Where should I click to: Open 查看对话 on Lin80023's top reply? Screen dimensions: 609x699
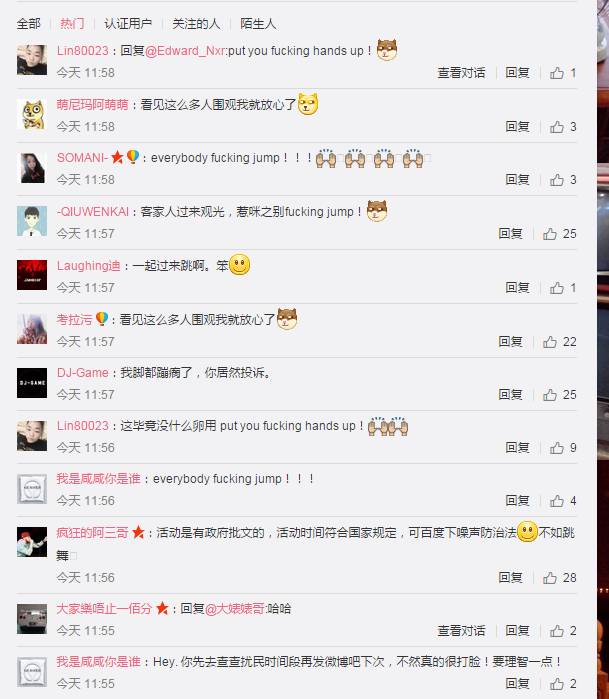coord(461,73)
